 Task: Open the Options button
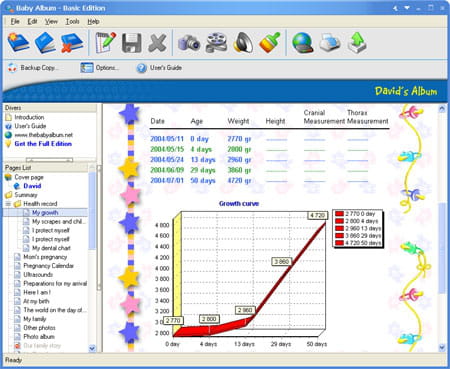click(x=99, y=68)
